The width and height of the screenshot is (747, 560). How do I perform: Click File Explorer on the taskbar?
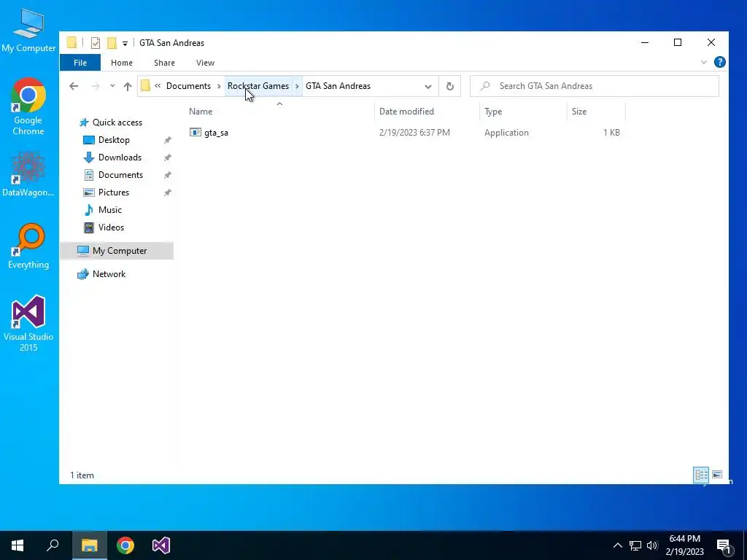89,545
